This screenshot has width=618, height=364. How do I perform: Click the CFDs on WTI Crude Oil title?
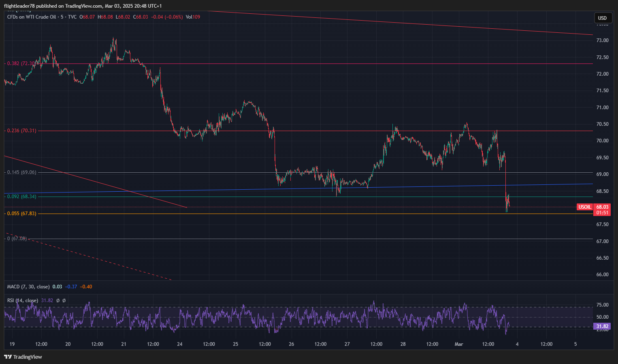pos(32,17)
